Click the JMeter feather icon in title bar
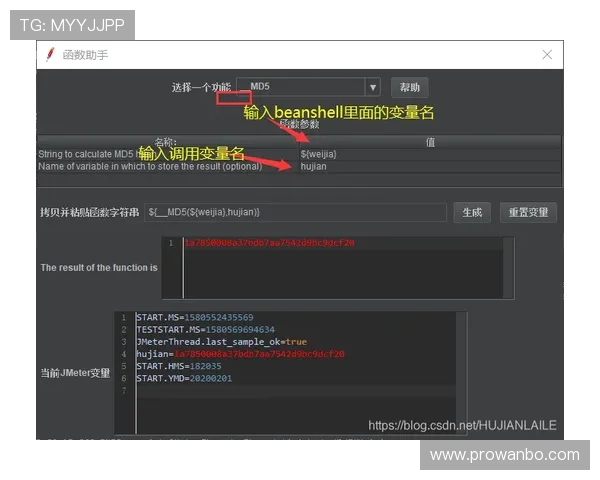The width and height of the screenshot is (600, 480). point(50,55)
